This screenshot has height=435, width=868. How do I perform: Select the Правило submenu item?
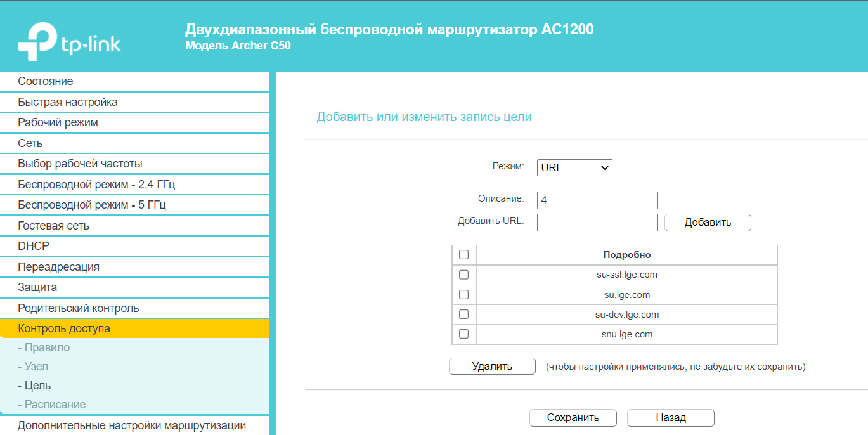[47, 347]
